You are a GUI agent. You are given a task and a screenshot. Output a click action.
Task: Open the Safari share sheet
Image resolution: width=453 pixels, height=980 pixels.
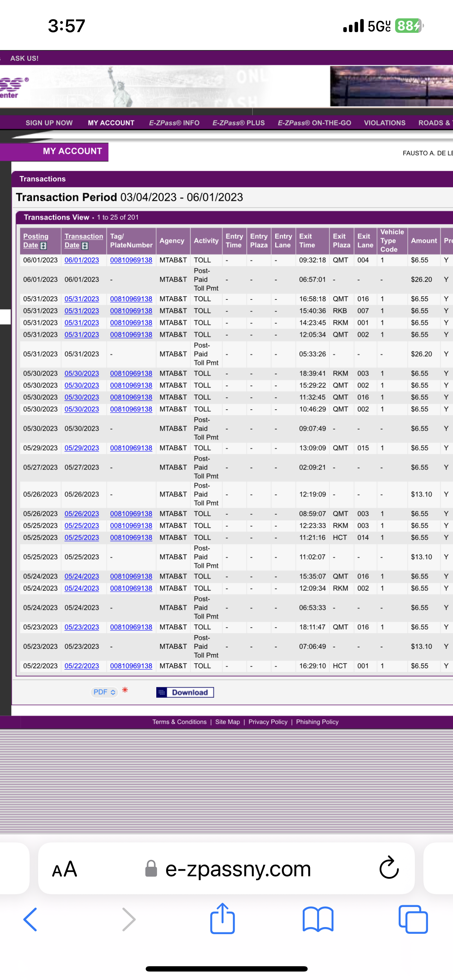tap(223, 918)
